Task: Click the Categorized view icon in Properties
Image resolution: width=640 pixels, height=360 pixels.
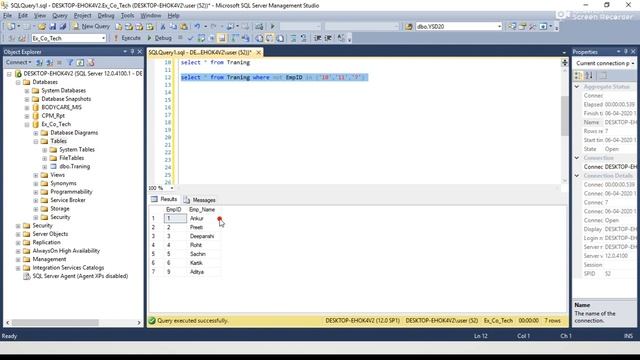Action: [x=578, y=76]
